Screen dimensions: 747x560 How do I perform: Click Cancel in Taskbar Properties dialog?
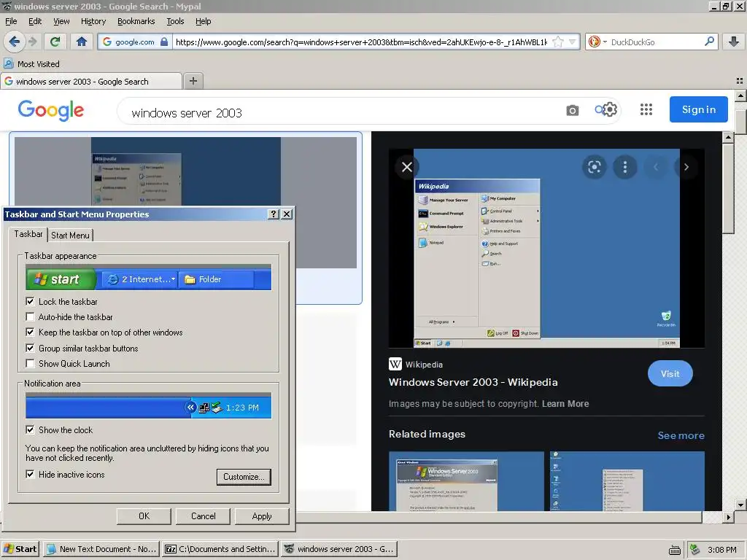coord(203,516)
